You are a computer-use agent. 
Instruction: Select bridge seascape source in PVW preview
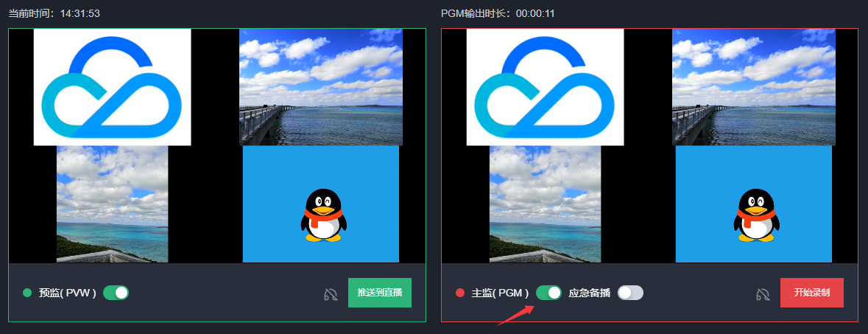tap(320, 87)
